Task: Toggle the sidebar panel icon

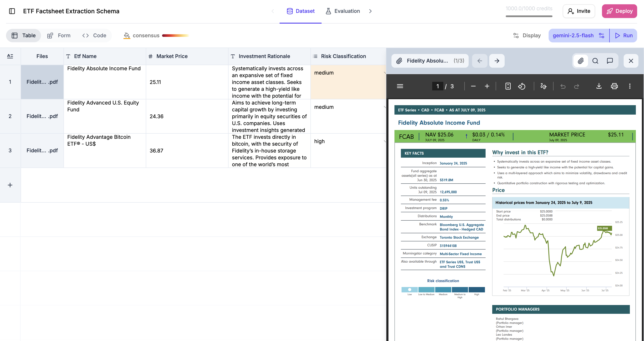Action: (x=12, y=11)
